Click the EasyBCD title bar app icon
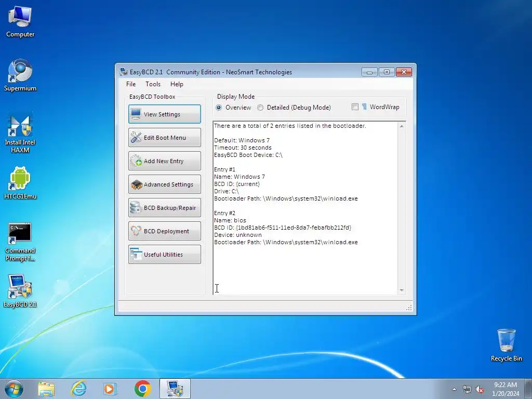 [124, 72]
